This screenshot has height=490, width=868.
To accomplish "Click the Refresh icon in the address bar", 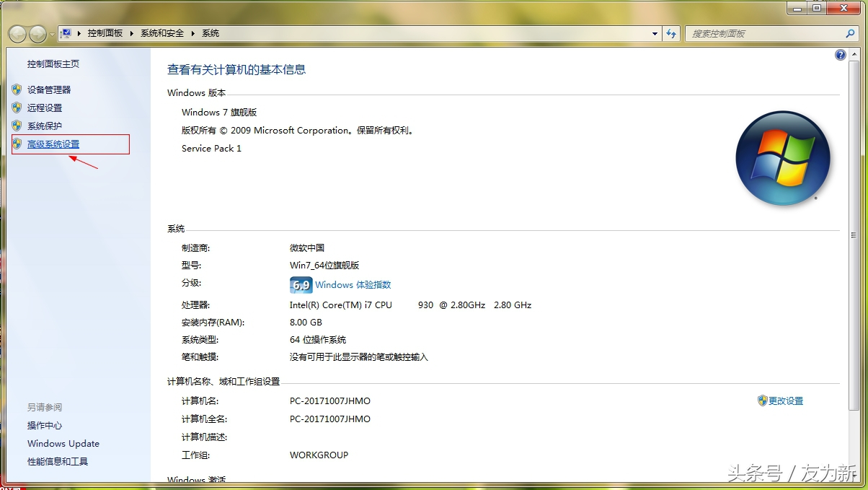I will tap(671, 33).
